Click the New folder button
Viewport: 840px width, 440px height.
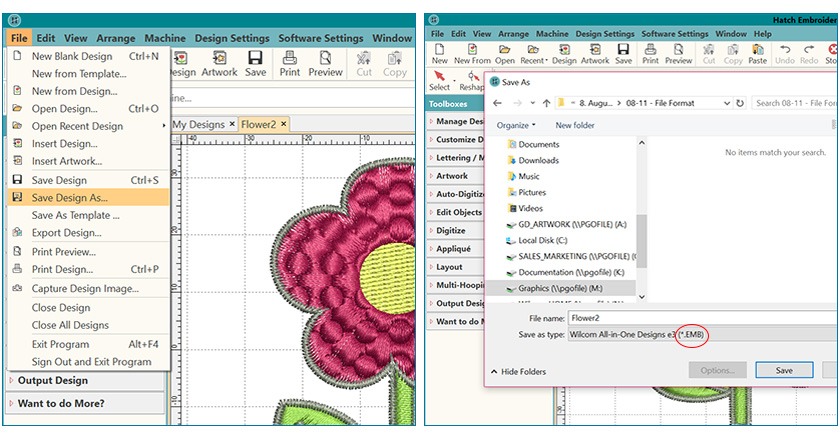(x=575, y=125)
